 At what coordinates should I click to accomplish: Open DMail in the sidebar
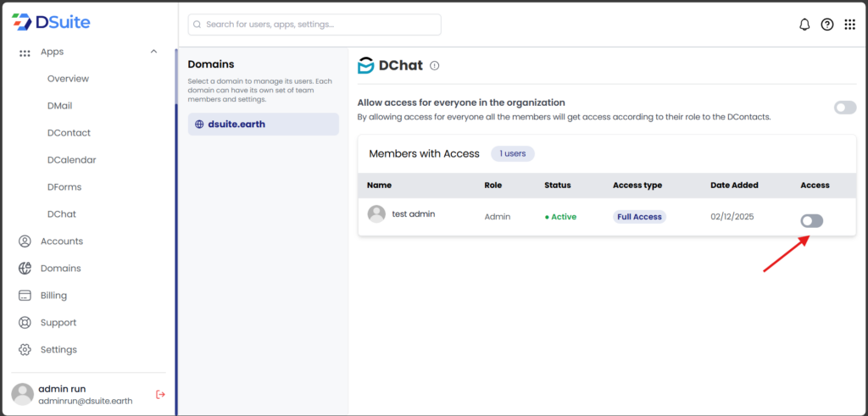[x=59, y=106]
